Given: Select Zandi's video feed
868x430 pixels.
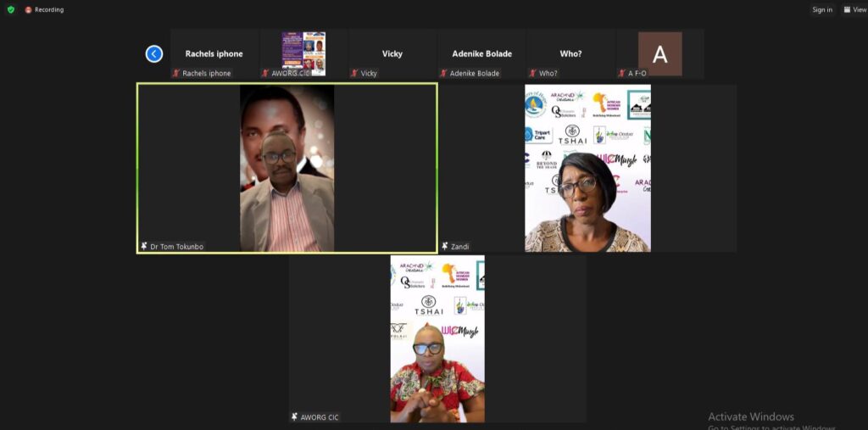Looking at the screenshot, I should [x=587, y=168].
